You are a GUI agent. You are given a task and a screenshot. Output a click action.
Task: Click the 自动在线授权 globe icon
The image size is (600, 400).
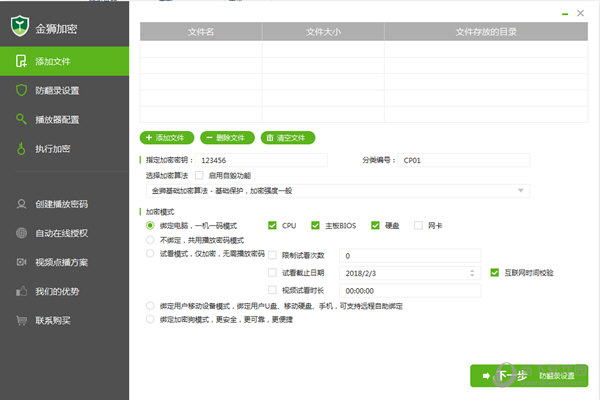[x=20, y=233]
